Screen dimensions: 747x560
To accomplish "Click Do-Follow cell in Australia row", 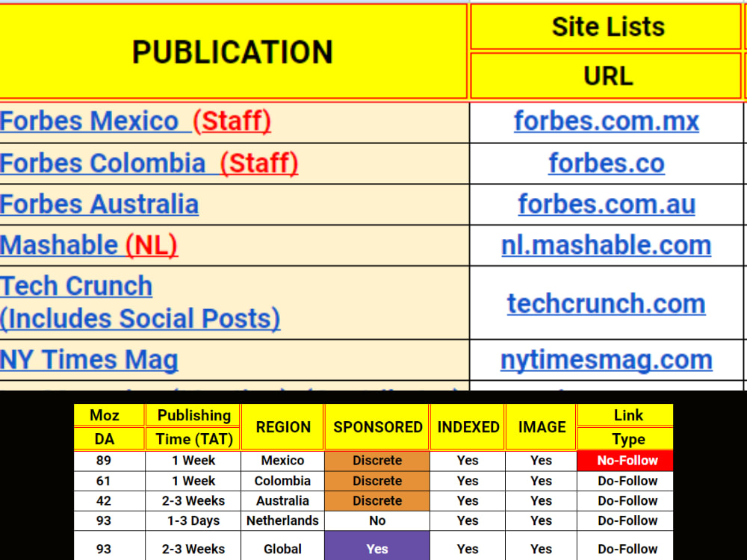I will point(625,501).
